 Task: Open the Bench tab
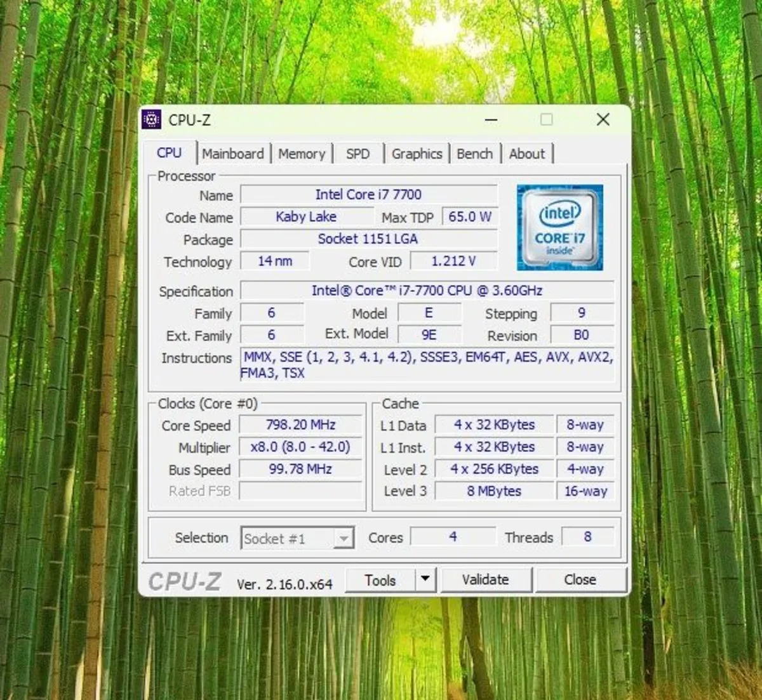pyautogui.click(x=475, y=154)
